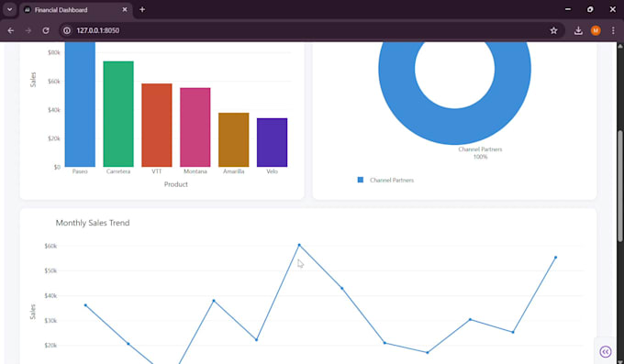Click the Monthly Sales Trend title
The width and height of the screenshot is (624, 364).
click(93, 223)
